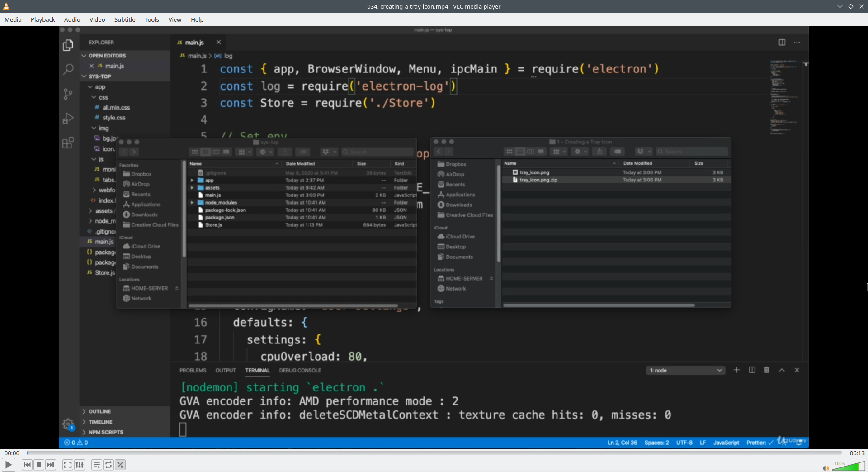Kill the terminal with the trash icon
The width and height of the screenshot is (868, 472).
click(x=767, y=370)
